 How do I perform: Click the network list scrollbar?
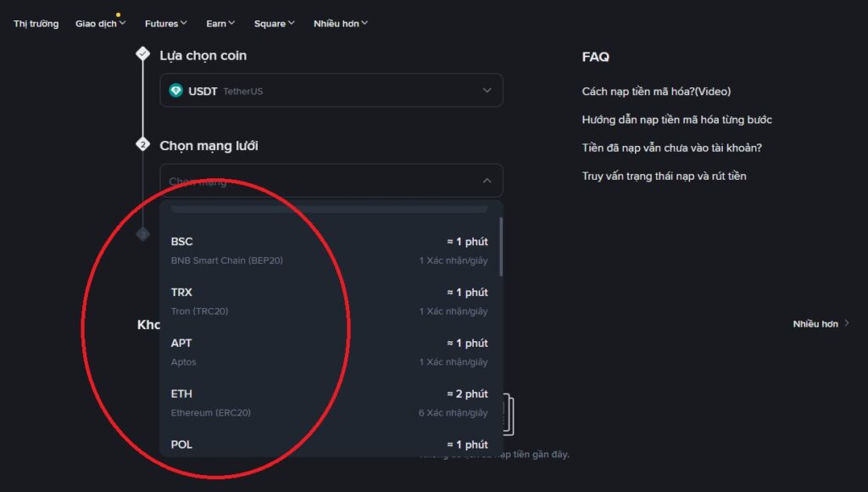click(500, 246)
